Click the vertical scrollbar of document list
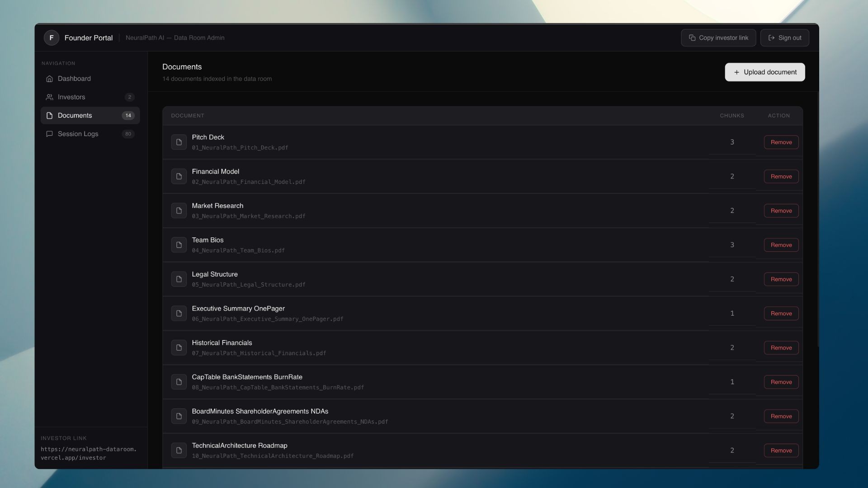This screenshot has height=488, width=868. [x=817, y=220]
